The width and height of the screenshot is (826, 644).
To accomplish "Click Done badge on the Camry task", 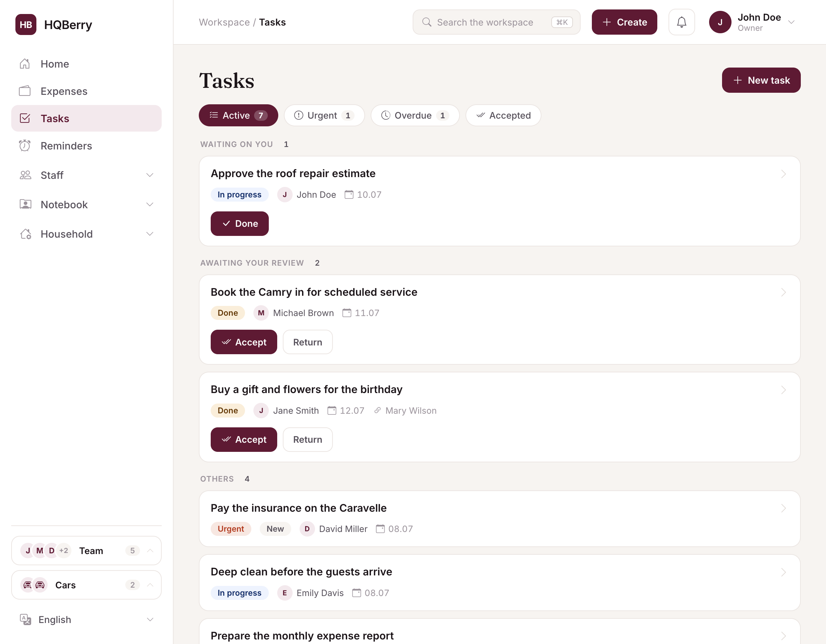I will coord(228,313).
